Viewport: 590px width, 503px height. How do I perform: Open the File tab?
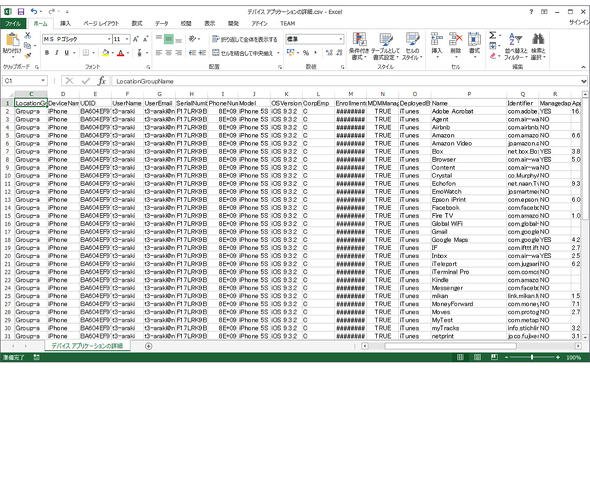[x=13, y=23]
